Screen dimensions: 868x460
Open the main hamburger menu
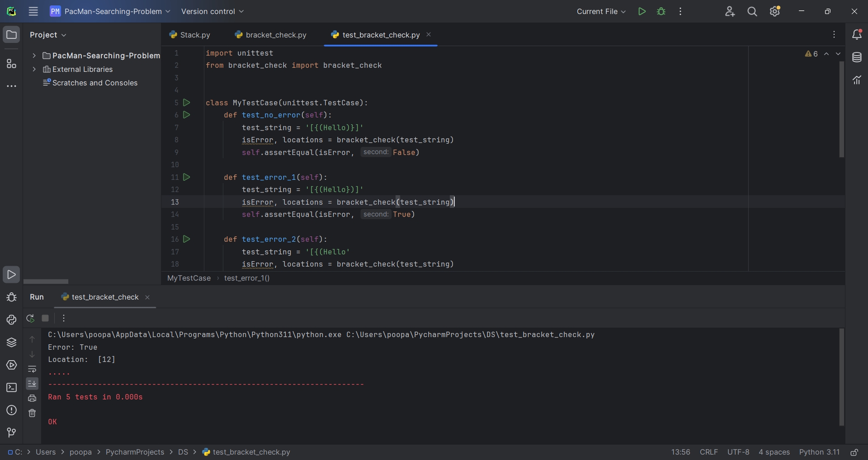point(33,11)
